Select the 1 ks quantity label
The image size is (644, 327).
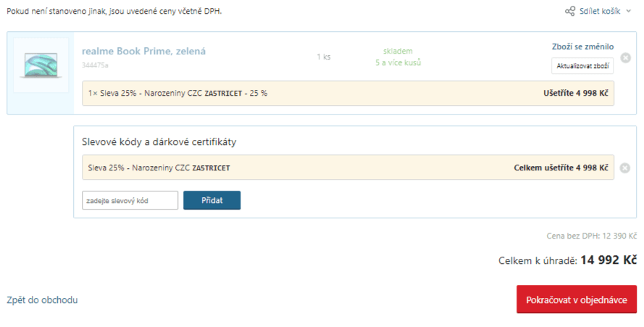324,57
